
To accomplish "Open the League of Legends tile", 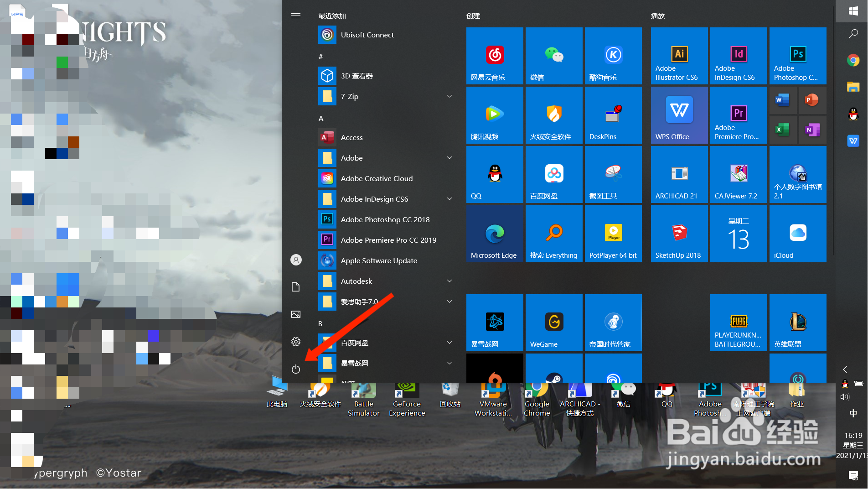I will (x=798, y=323).
